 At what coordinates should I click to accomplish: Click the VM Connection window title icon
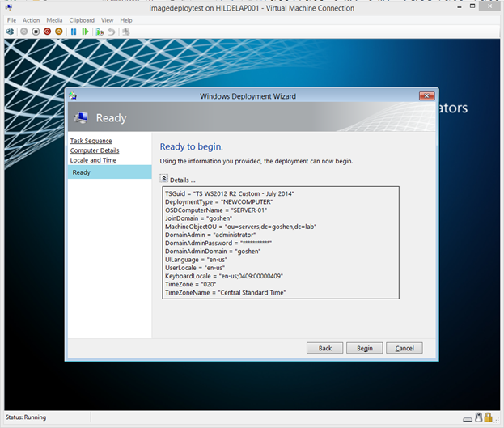tap(9, 8)
